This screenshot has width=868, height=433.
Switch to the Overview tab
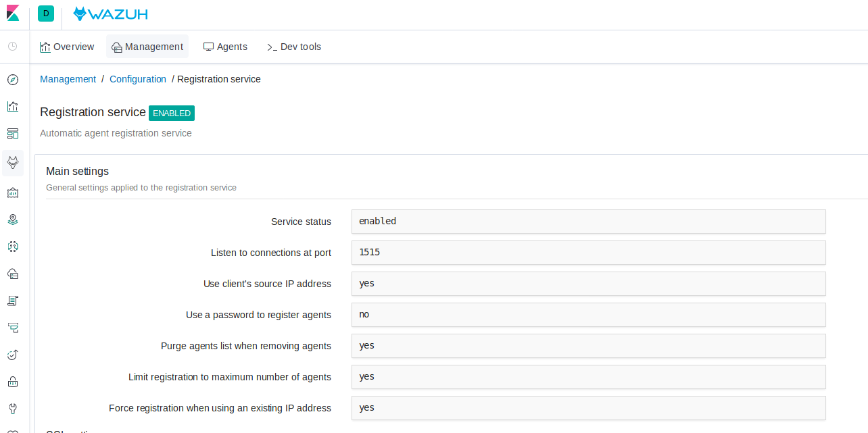[x=66, y=46]
